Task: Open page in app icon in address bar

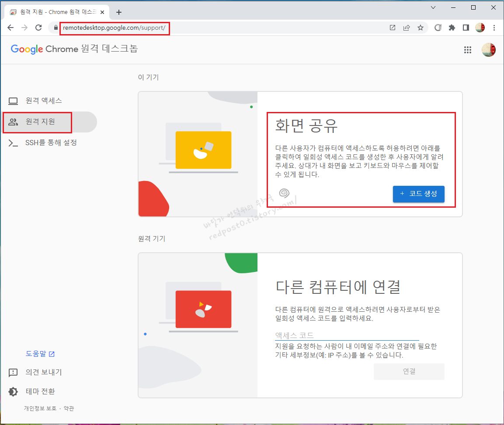Action: (393, 28)
